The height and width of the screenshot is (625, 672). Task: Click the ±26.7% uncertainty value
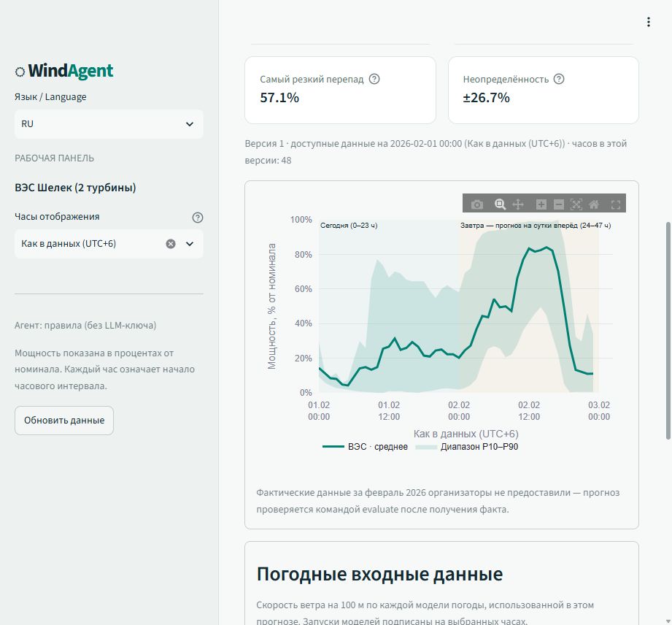click(486, 97)
